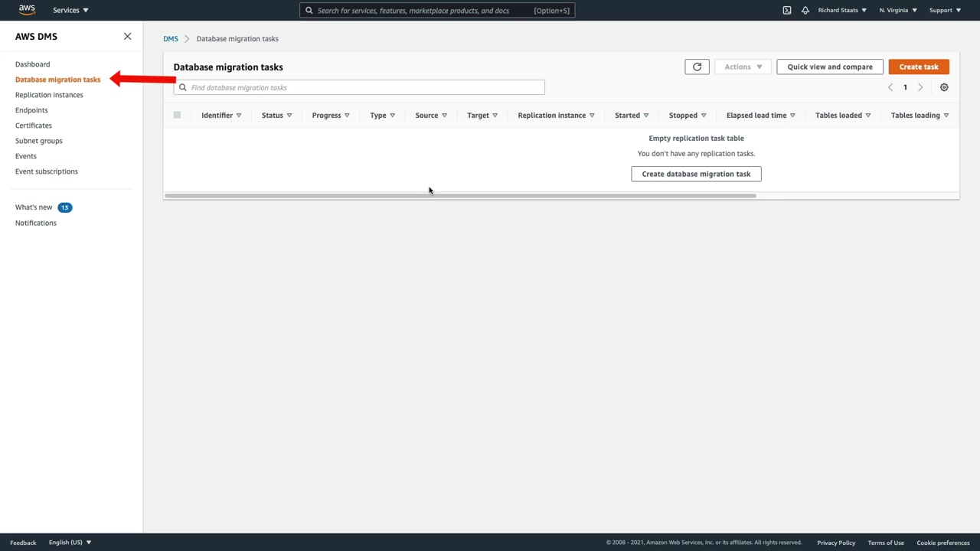Click the Replication instance column header
The width and height of the screenshot is (980, 551).
pyautogui.click(x=551, y=116)
